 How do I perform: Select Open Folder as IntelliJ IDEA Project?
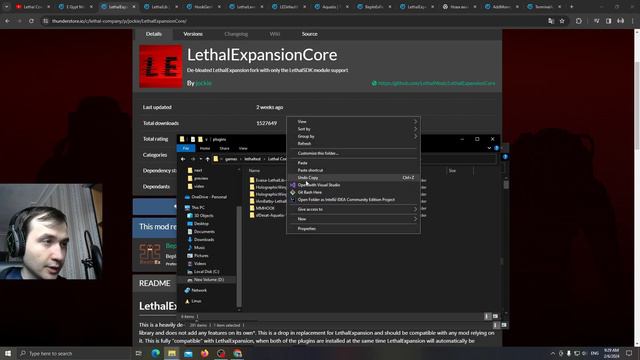pyautogui.click(x=346, y=200)
